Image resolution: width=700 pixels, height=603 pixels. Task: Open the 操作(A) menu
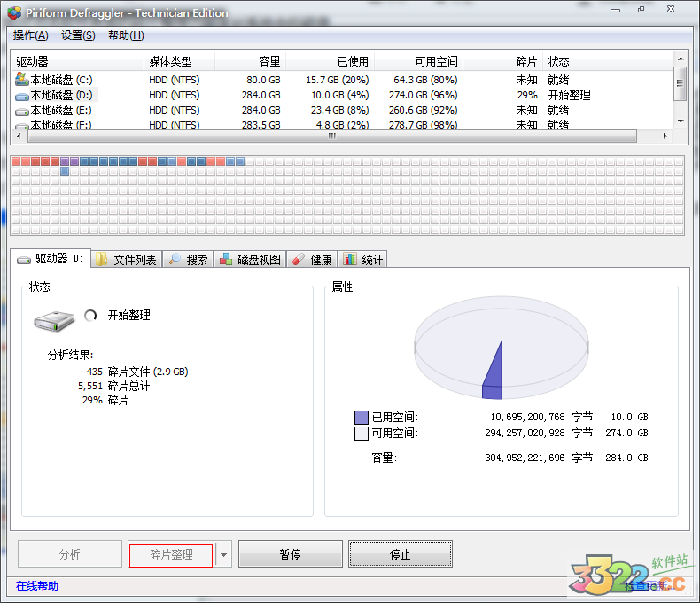point(30,35)
